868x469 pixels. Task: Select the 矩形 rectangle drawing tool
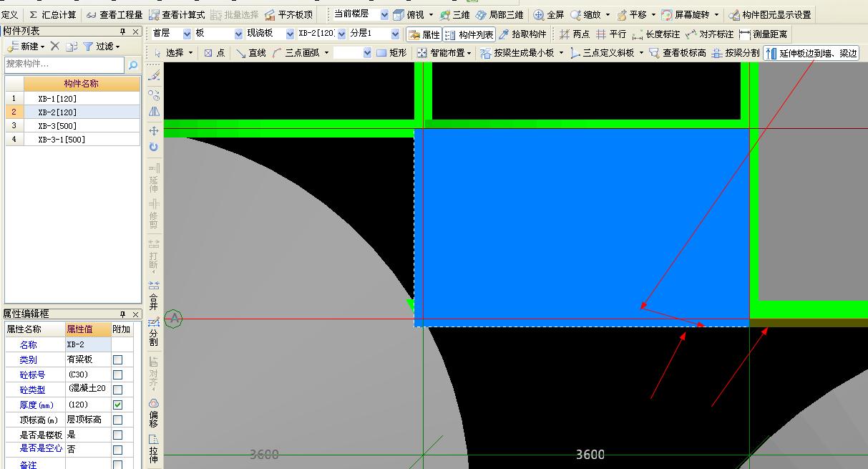pos(391,53)
